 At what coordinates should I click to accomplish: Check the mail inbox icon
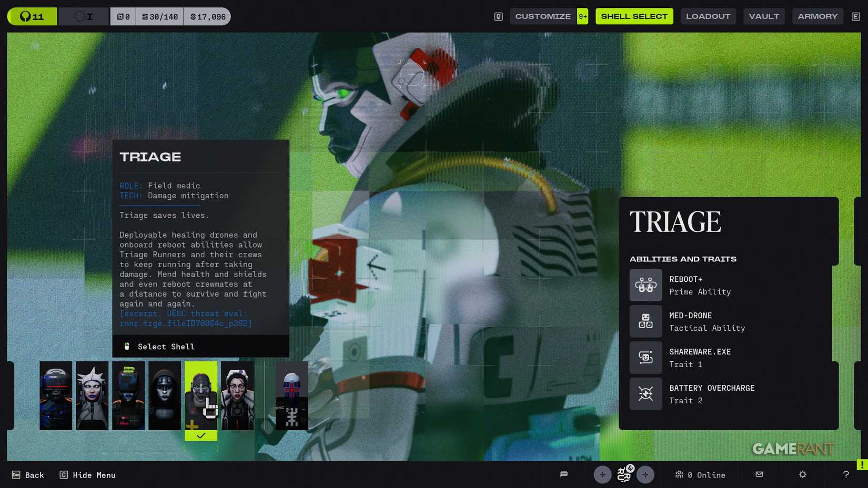coord(759,474)
